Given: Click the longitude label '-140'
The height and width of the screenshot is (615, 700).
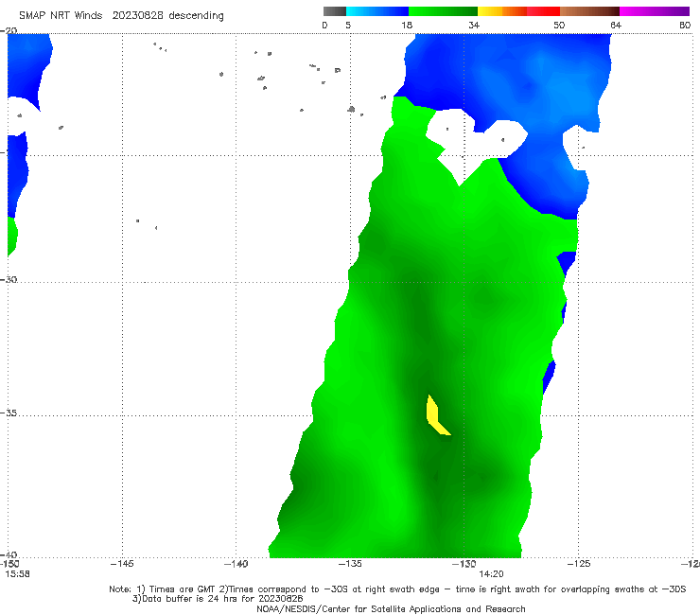Looking at the screenshot, I should coord(236,564).
